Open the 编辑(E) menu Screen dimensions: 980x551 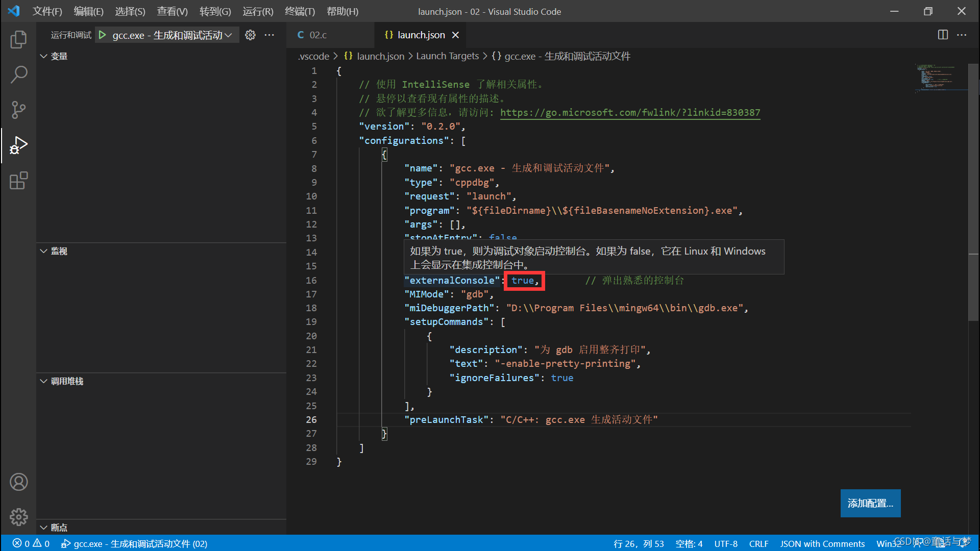(x=88, y=11)
